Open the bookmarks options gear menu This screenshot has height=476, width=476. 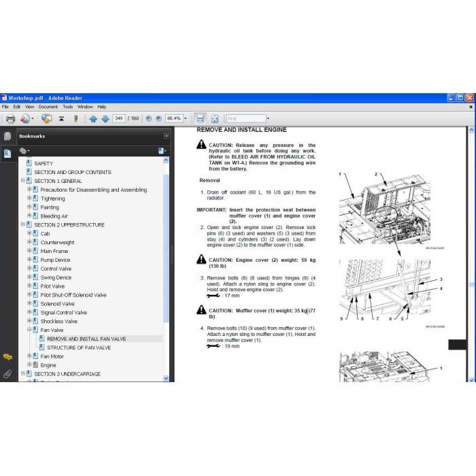pyautogui.click(x=24, y=151)
